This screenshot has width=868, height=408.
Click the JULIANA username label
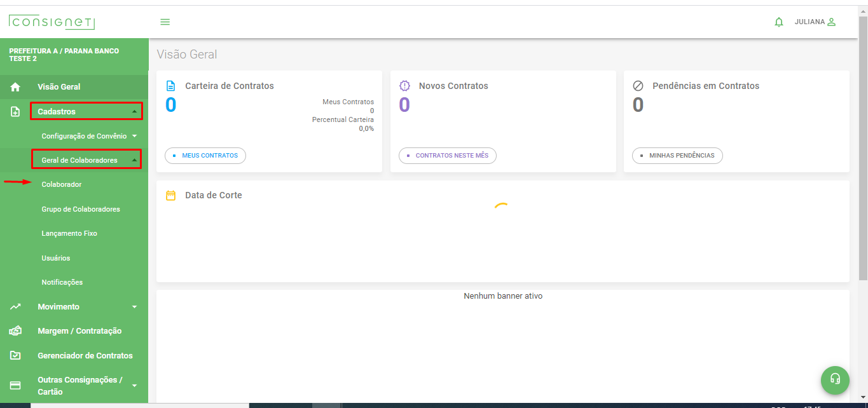(x=809, y=22)
